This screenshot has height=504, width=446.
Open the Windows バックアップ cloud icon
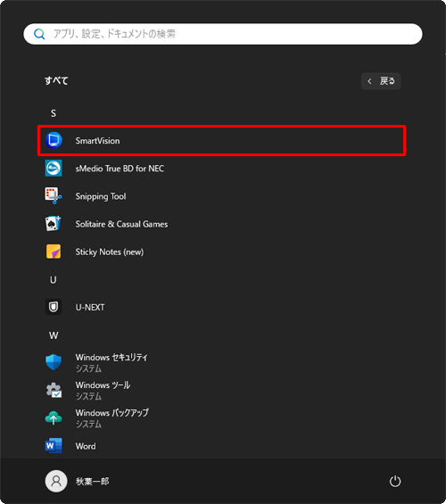[54, 417]
